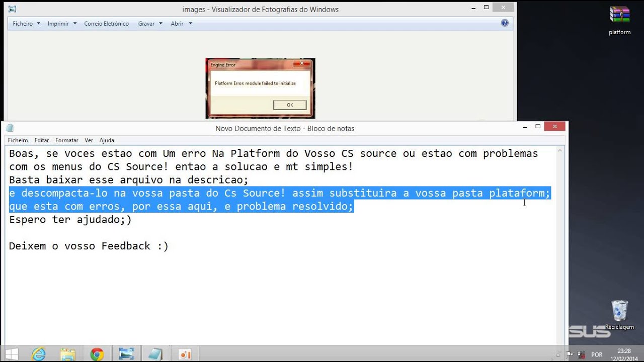Image resolution: width=644 pixels, height=362 pixels.
Task: Click the Notepad title bar icon
Action: tap(10, 128)
